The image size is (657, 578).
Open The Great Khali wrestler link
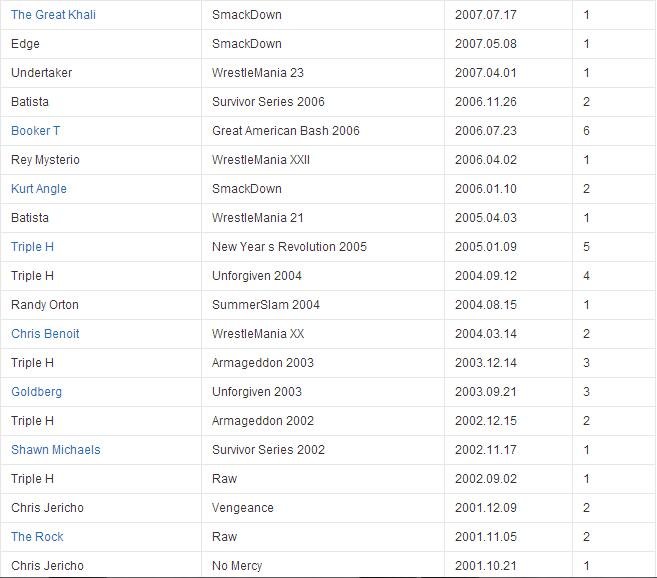click(x=53, y=15)
